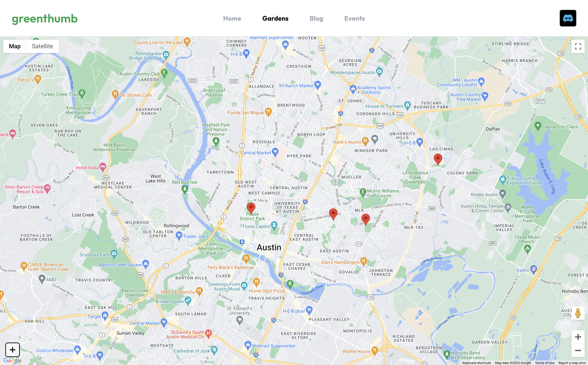Click the red marker near Las Cimas

click(x=438, y=159)
